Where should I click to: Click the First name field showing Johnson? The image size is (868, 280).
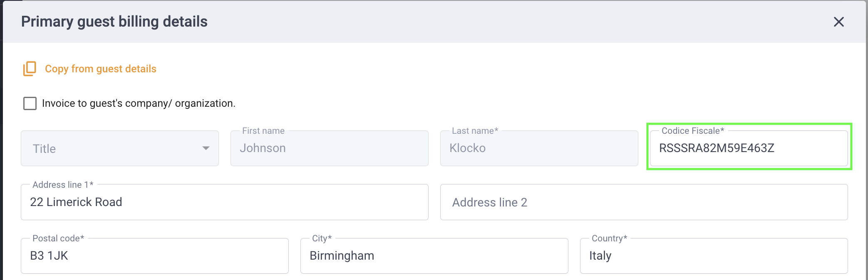pos(330,148)
